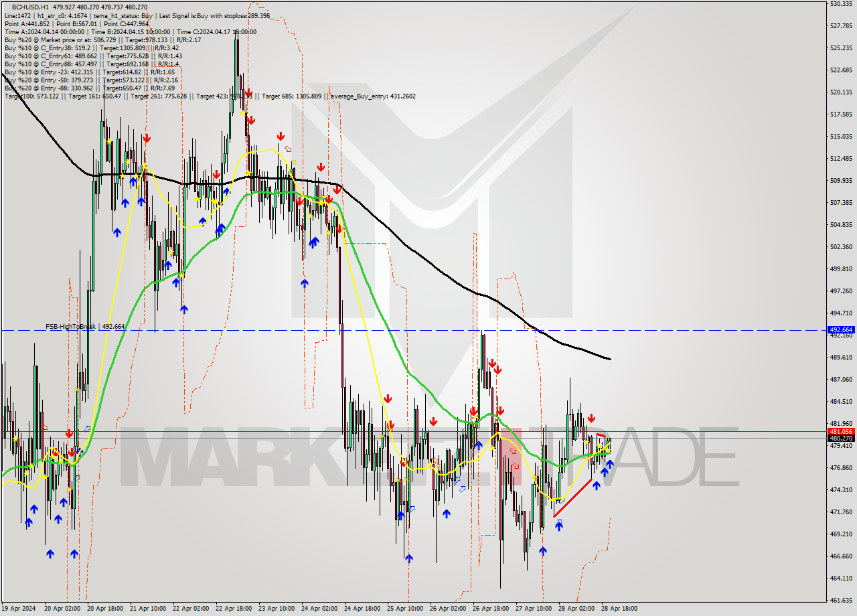This screenshot has height=616, width=857.
Task: Click the '22 Apr 18:00' time label
Action: pyautogui.click(x=234, y=609)
